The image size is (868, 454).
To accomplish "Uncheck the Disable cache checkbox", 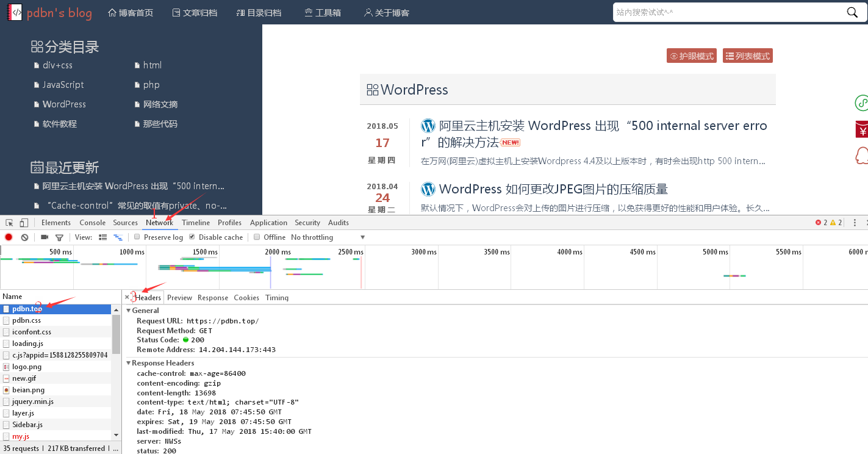I will (x=192, y=237).
